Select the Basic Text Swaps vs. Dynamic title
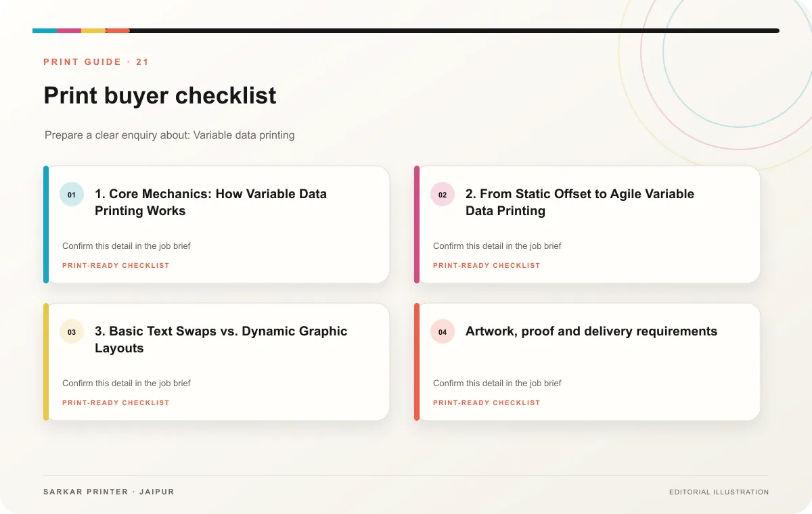 tap(221, 340)
